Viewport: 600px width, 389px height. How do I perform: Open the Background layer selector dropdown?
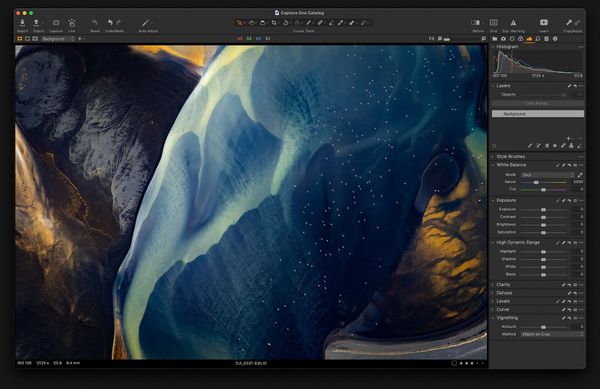[58, 39]
